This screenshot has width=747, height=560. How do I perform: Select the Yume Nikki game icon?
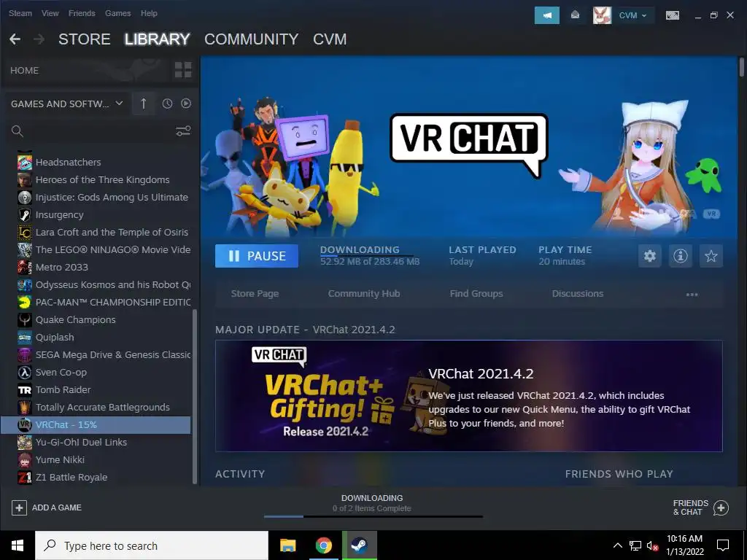click(25, 459)
